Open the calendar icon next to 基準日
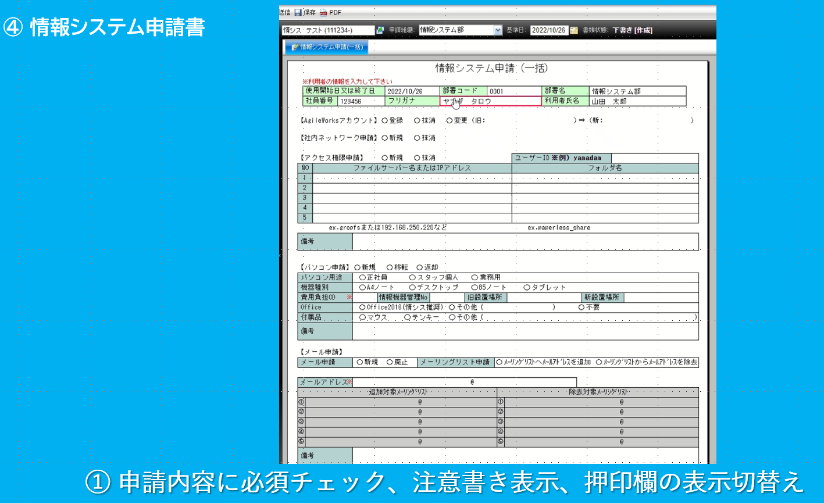The height and width of the screenshot is (504, 824). click(x=574, y=30)
